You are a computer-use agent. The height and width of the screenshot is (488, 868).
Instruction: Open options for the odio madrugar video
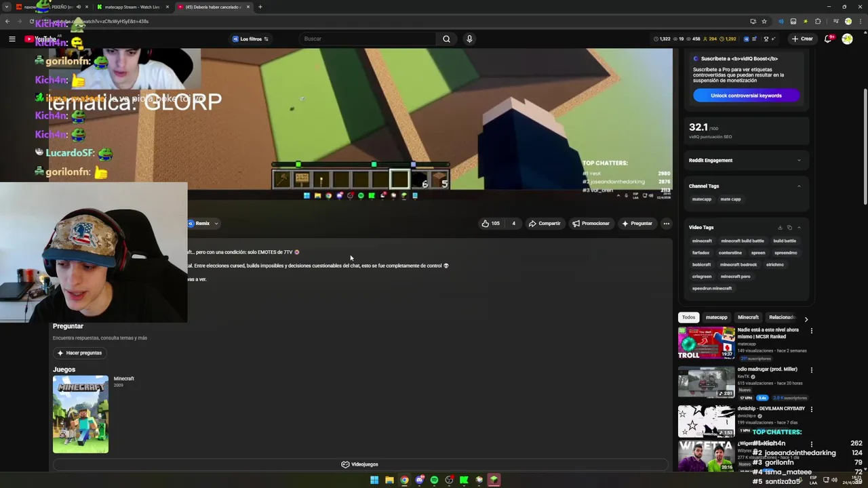[x=811, y=370]
